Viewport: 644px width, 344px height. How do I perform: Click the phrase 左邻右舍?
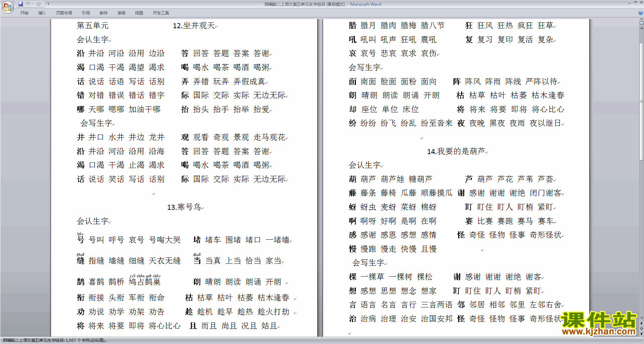point(545,305)
